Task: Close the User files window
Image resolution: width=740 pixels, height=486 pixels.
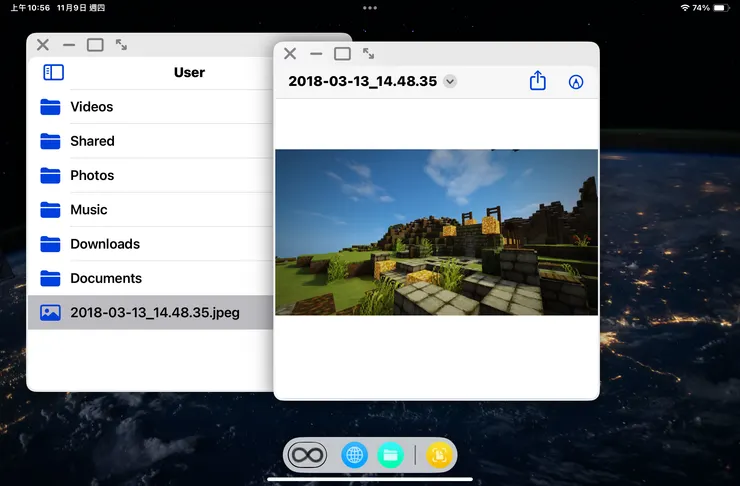Action: tap(43, 45)
